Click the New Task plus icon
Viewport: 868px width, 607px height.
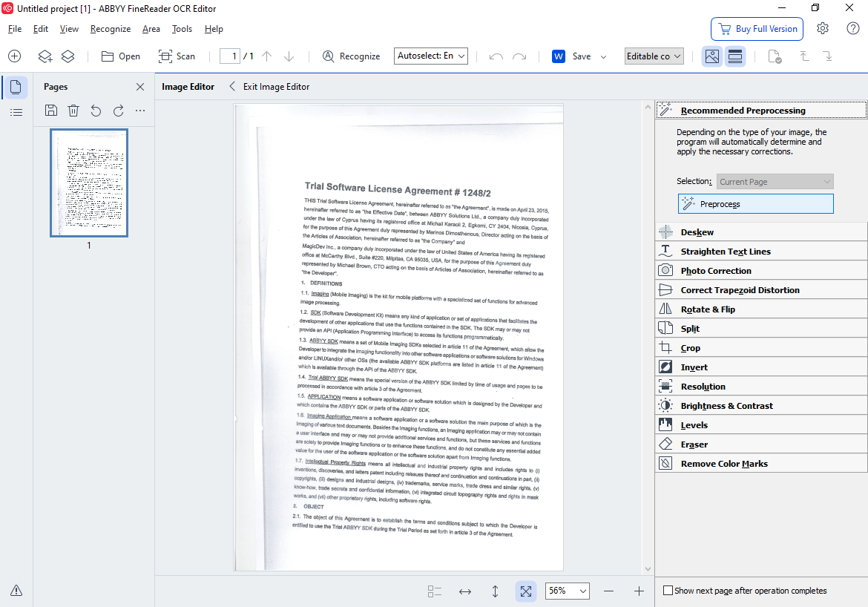click(x=14, y=56)
